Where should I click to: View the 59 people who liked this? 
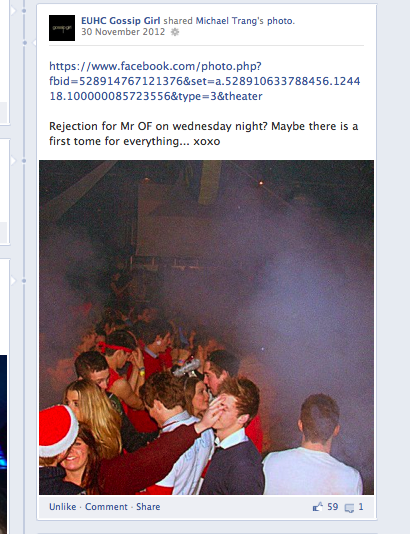333,507
